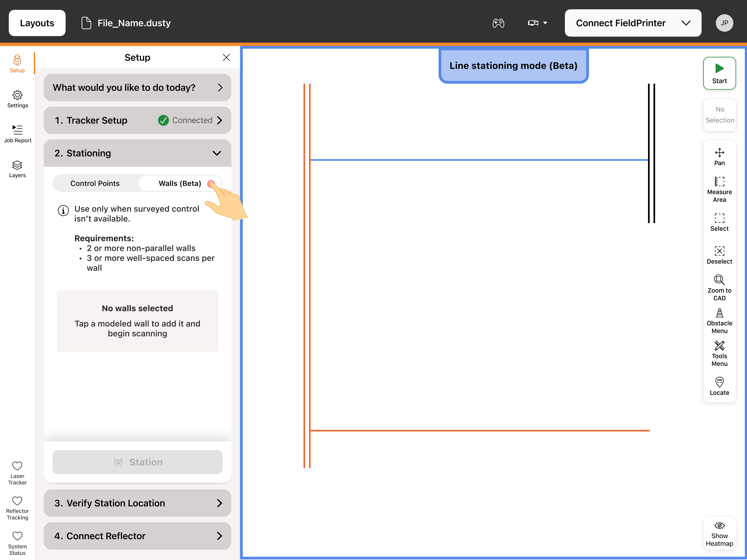Check the Reflector Tracking status icon
The width and height of the screenshot is (747, 560).
point(17,501)
